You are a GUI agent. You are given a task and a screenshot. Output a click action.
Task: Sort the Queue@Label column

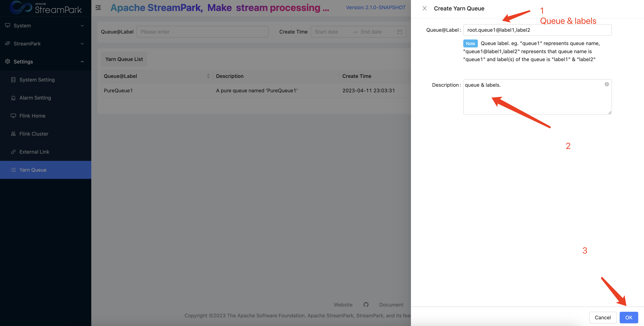pyautogui.click(x=208, y=76)
